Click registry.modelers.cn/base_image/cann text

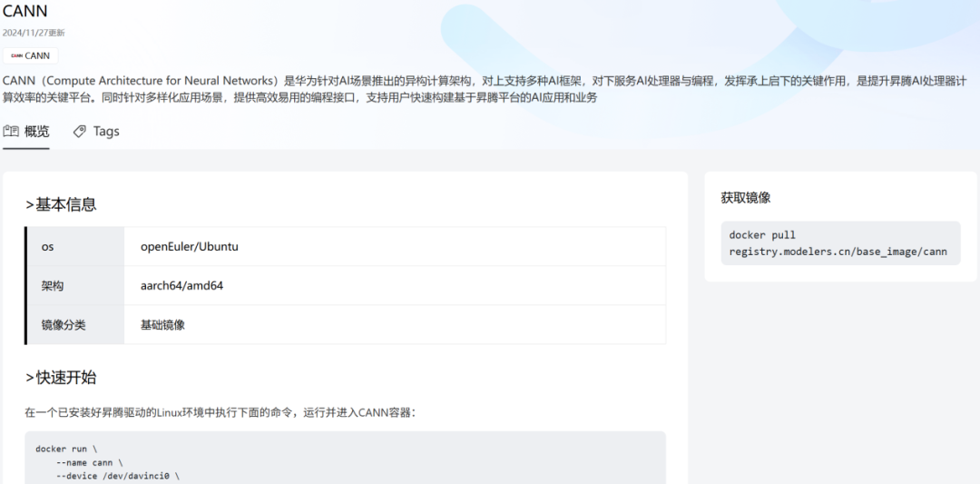(838, 252)
